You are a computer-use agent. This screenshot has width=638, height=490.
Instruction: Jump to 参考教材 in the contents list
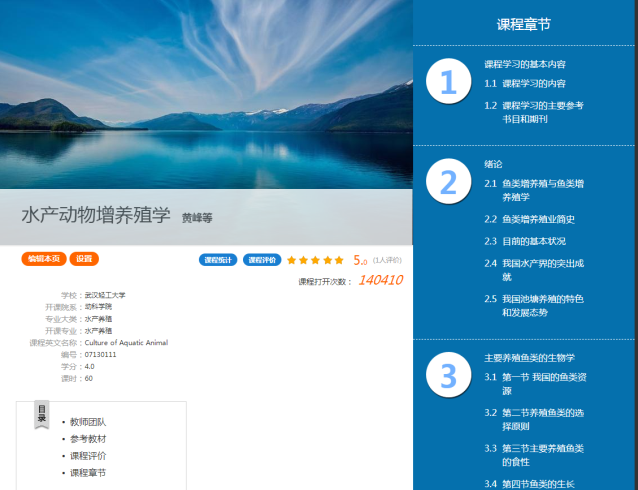(88, 439)
